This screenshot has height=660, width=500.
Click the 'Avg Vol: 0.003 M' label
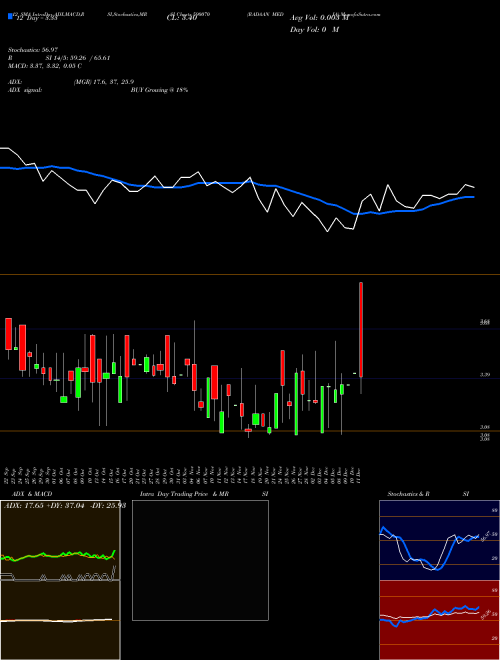pos(319,18)
